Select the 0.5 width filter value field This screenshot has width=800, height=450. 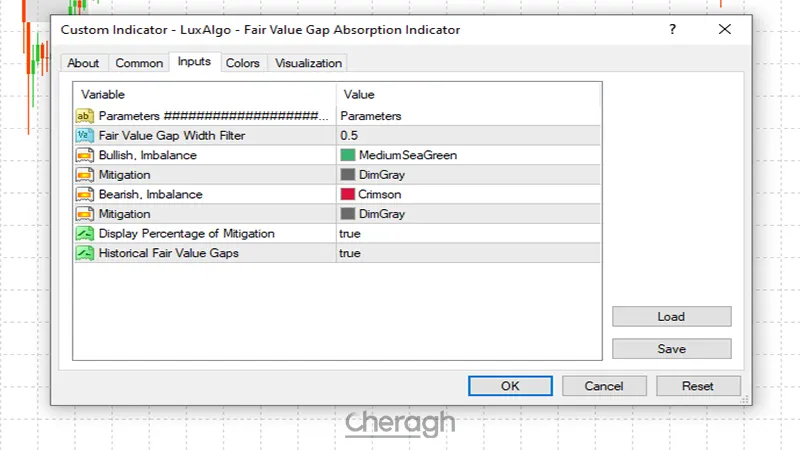click(468, 135)
